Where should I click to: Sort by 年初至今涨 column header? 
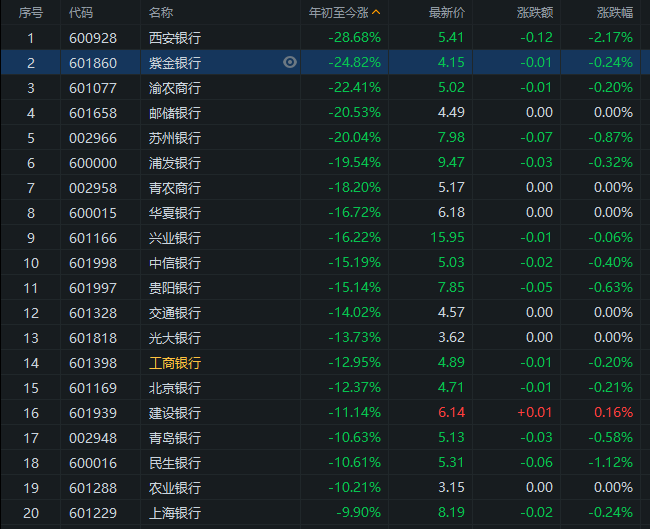pyautogui.click(x=339, y=13)
